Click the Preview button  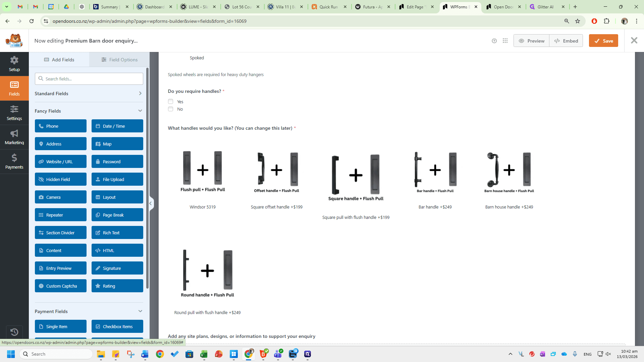click(x=531, y=41)
